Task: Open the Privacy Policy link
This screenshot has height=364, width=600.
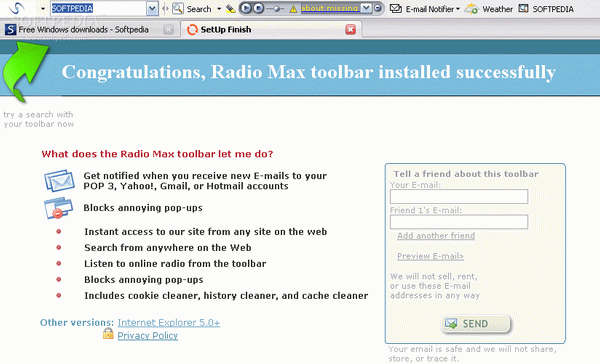Action: point(148,336)
